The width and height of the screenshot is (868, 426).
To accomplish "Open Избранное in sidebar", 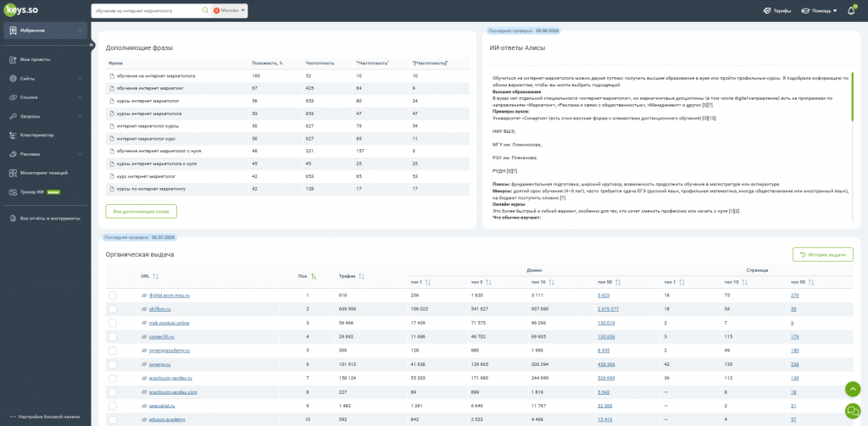I will coord(46,30).
